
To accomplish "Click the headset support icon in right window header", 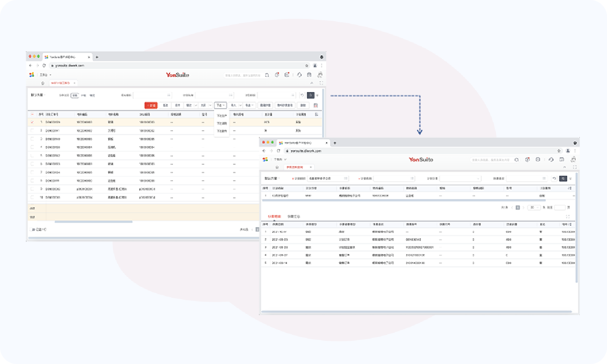I will point(551,160).
